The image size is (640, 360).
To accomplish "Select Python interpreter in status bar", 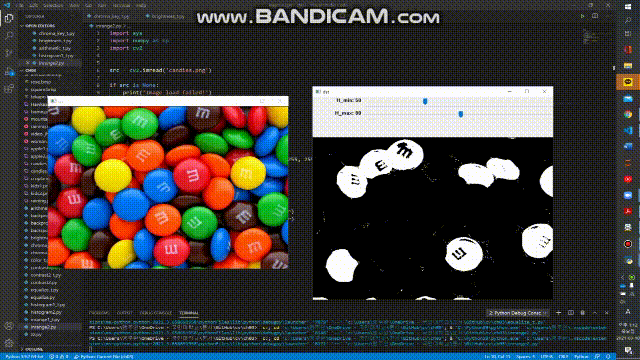I will [24, 357].
